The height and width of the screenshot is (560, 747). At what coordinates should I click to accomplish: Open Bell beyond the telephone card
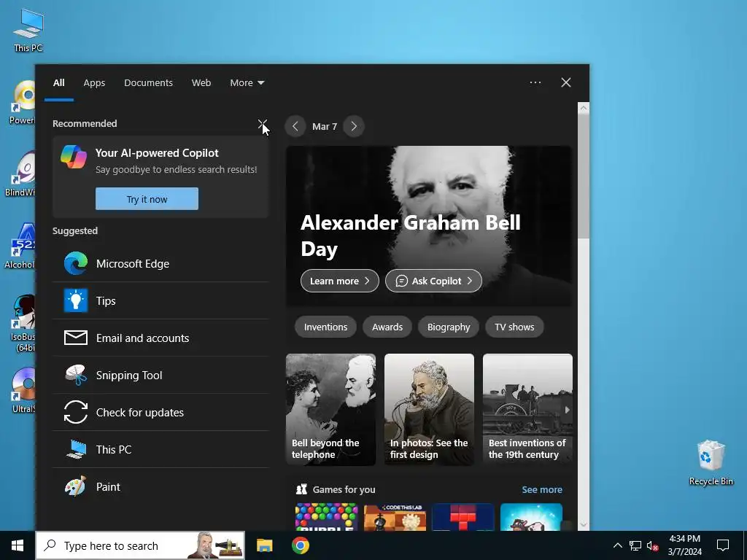(330, 410)
